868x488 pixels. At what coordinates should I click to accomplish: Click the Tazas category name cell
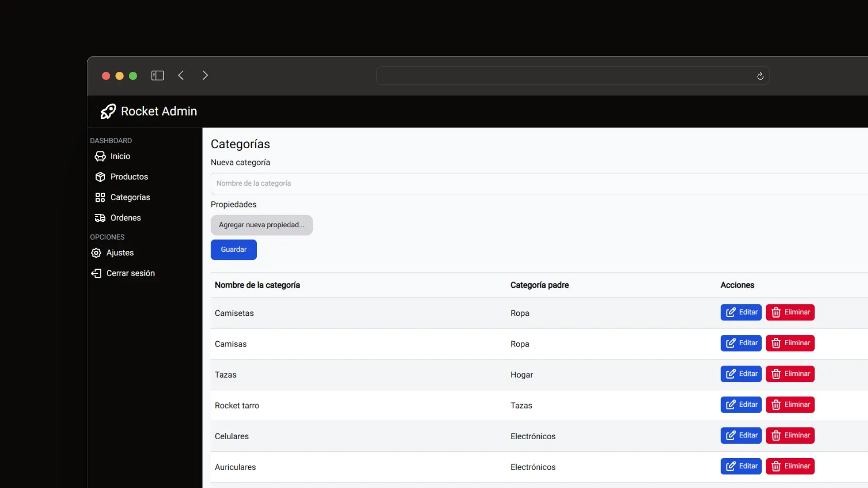pyautogui.click(x=226, y=375)
